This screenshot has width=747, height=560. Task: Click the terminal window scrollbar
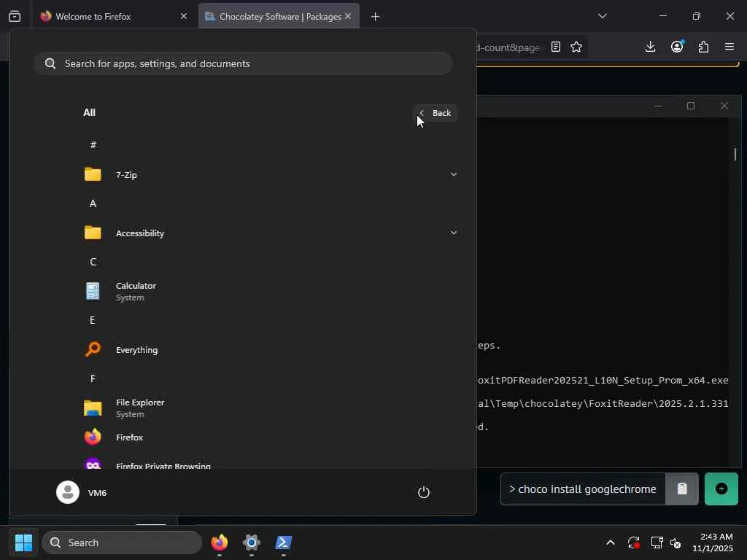pos(735,155)
